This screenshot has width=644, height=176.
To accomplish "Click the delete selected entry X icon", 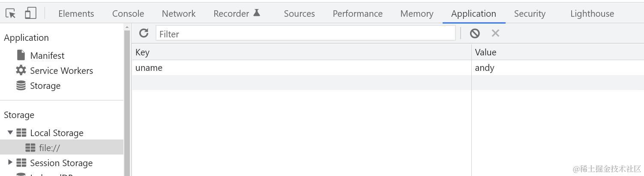I will [x=495, y=33].
